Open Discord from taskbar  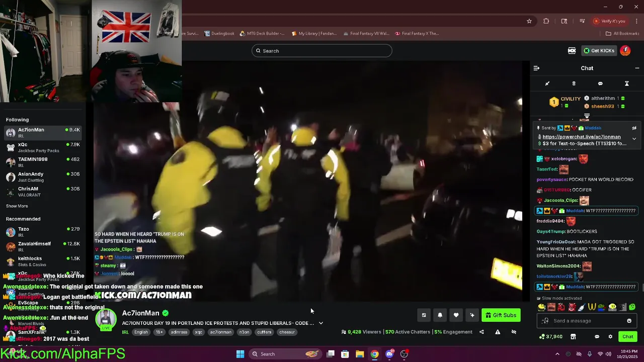[x=389, y=354]
